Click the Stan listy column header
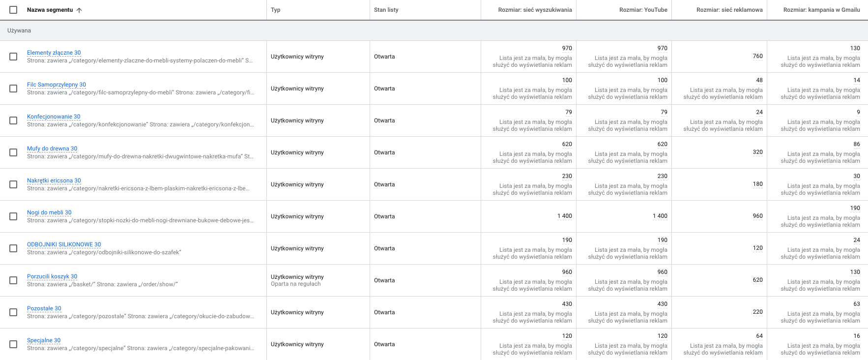The height and width of the screenshot is (360, 868). pos(386,10)
